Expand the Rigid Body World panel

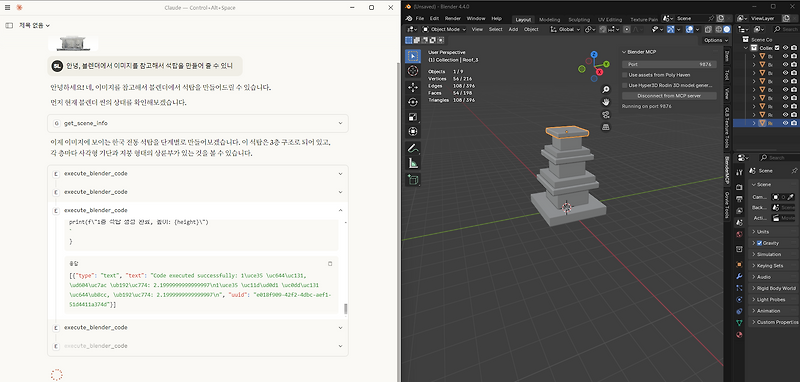coord(773,288)
